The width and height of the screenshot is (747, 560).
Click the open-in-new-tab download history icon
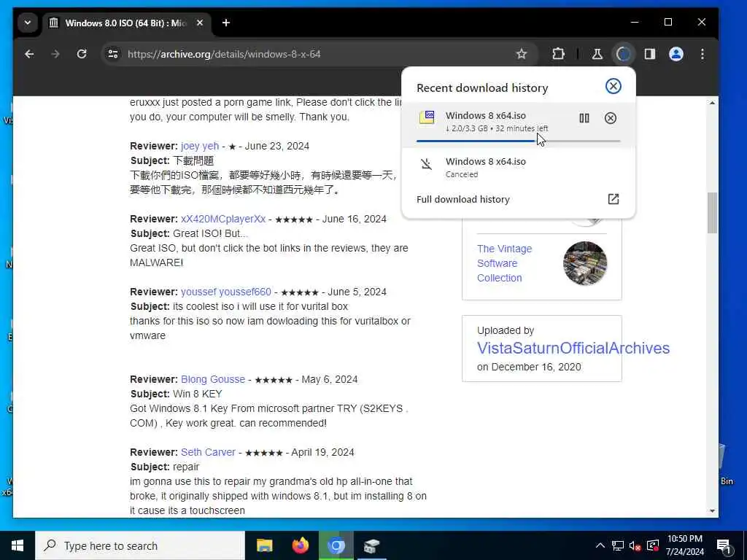coord(613,199)
